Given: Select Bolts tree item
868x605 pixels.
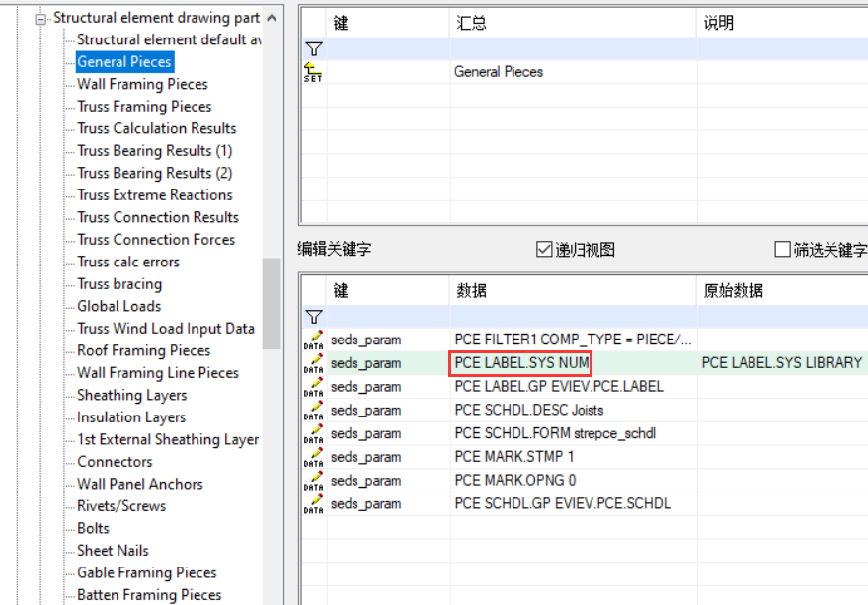Looking at the screenshot, I should pos(93,528).
